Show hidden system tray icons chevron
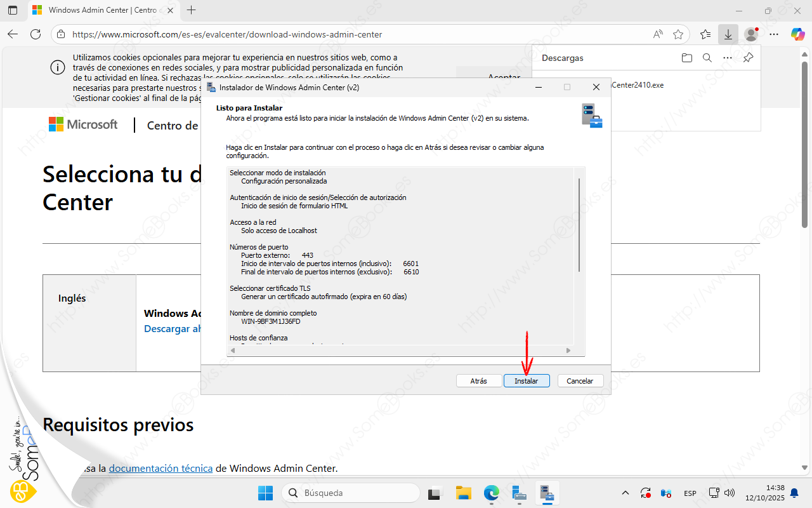 point(625,493)
